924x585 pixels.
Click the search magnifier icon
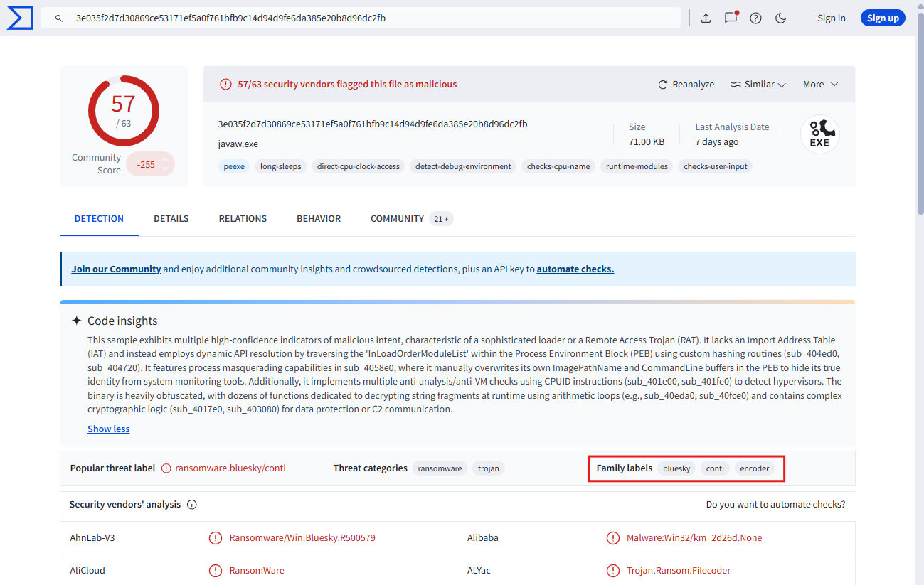click(59, 18)
